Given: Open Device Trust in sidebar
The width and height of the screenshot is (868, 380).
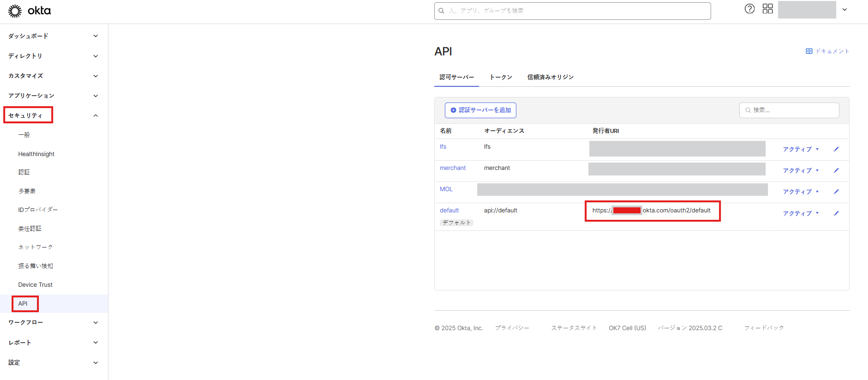Looking at the screenshot, I should click(x=36, y=284).
